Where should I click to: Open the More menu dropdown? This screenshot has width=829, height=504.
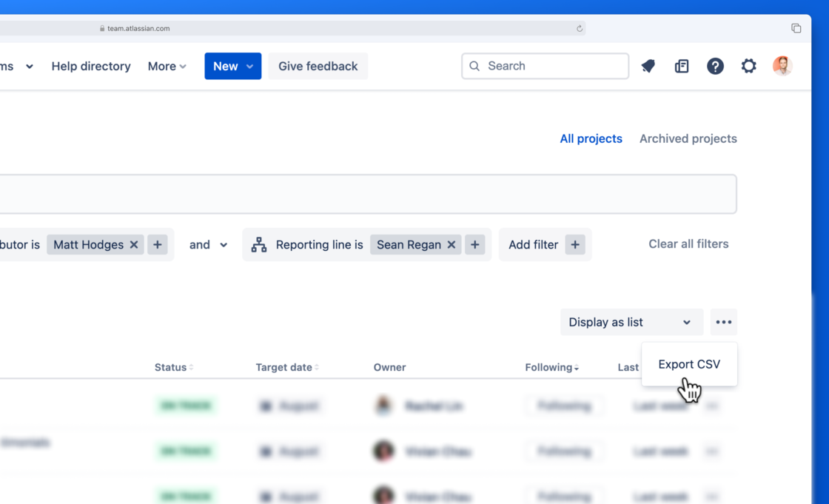point(167,66)
